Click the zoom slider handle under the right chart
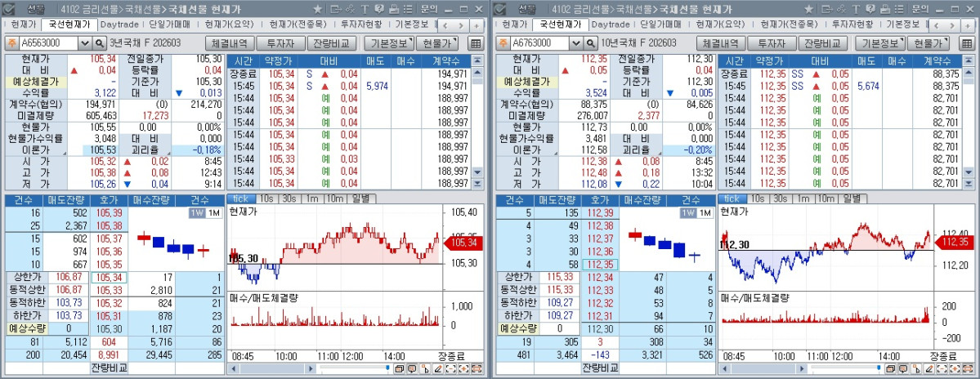 (x=879, y=368)
